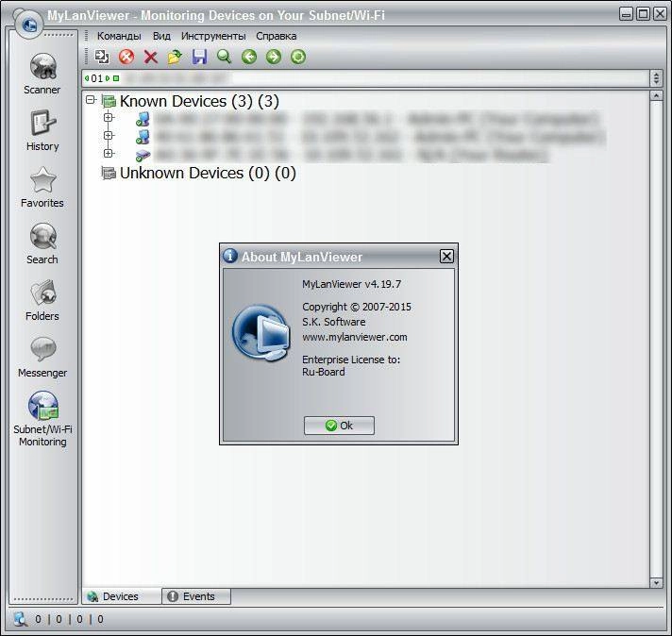Maximize the MyLanViewer main window
The width and height of the screenshot is (672, 636).
pyautogui.click(x=643, y=14)
